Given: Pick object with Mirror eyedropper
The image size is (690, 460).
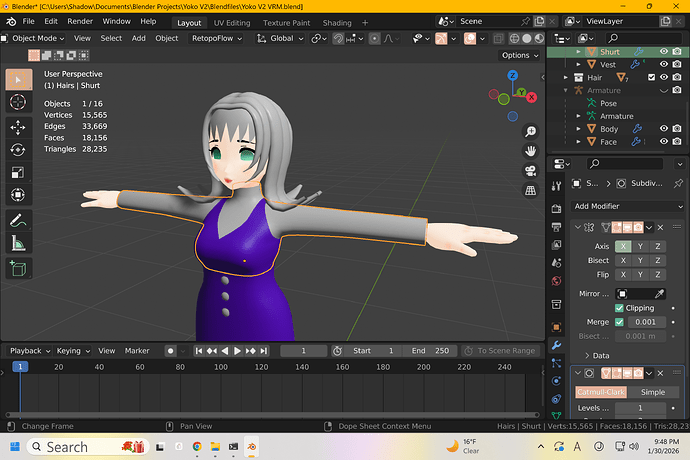Looking at the screenshot, I should pyautogui.click(x=659, y=294).
